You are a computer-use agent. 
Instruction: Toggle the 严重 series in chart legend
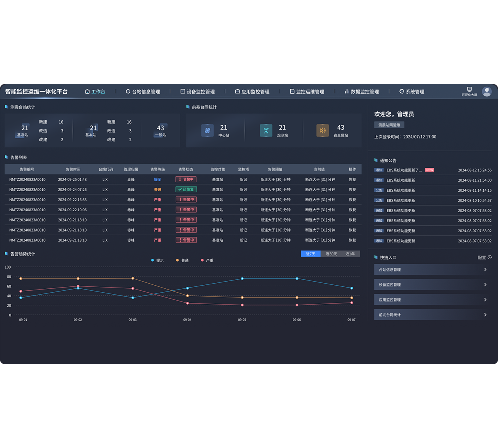(207, 260)
